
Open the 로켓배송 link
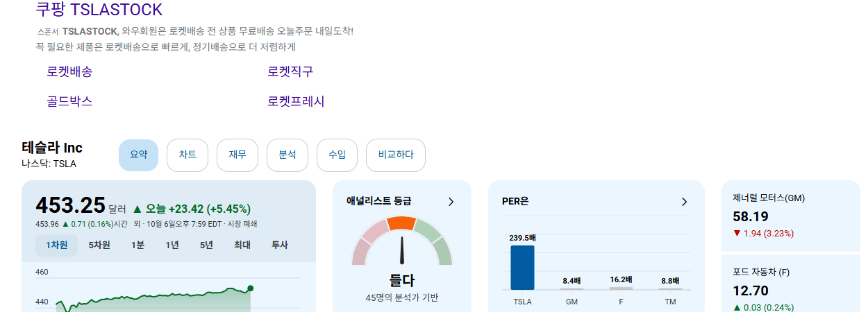pyautogui.click(x=69, y=71)
